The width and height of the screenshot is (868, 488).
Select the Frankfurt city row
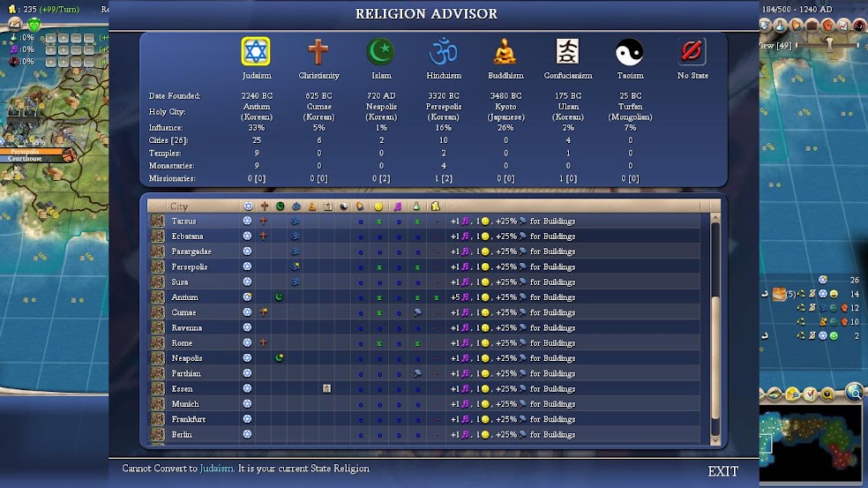coord(425,419)
